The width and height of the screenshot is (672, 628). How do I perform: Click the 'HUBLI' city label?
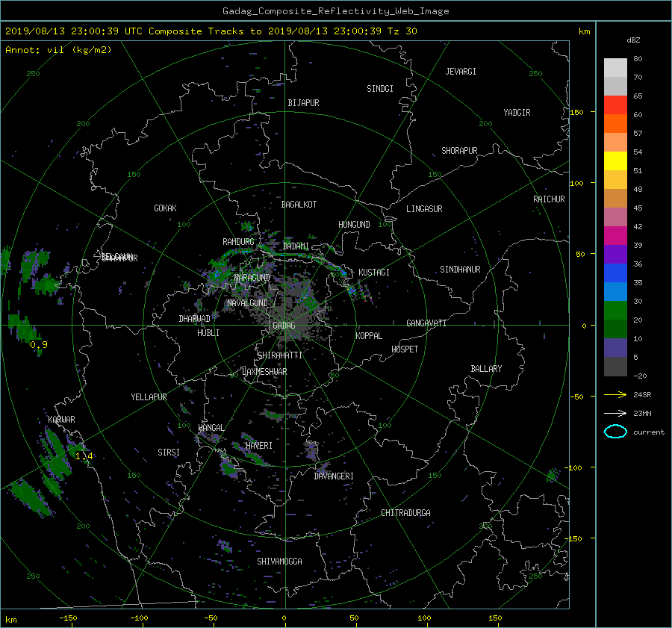tap(208, 333)
